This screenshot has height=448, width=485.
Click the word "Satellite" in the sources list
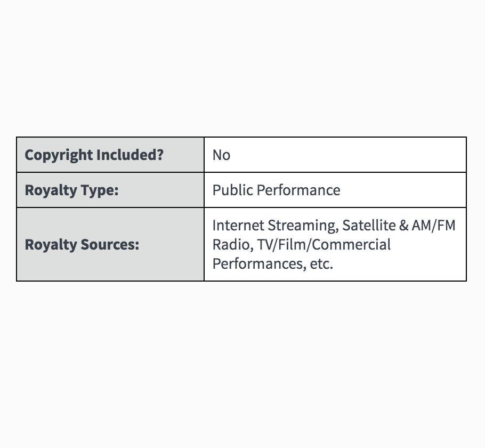point(368,226)
